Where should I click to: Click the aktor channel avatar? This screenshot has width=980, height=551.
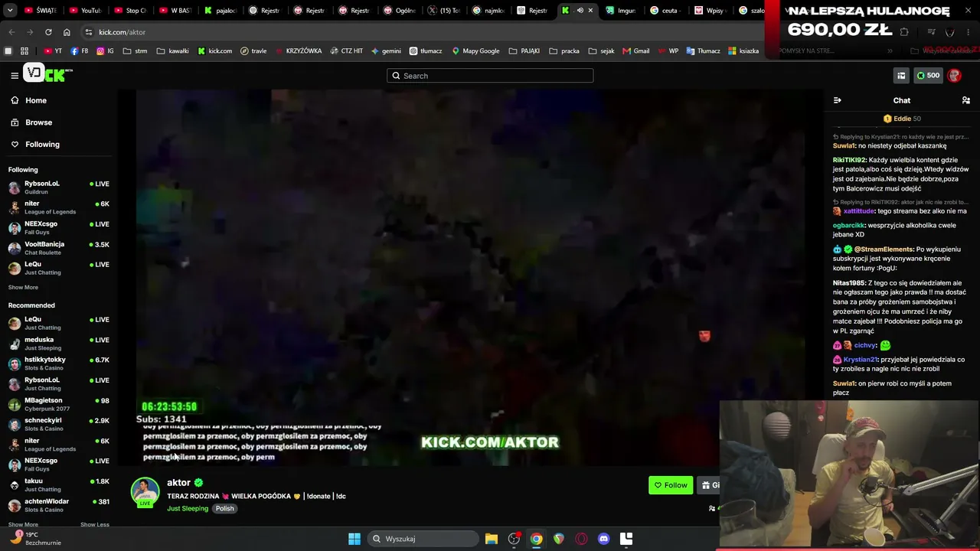[x=145, y=491]
